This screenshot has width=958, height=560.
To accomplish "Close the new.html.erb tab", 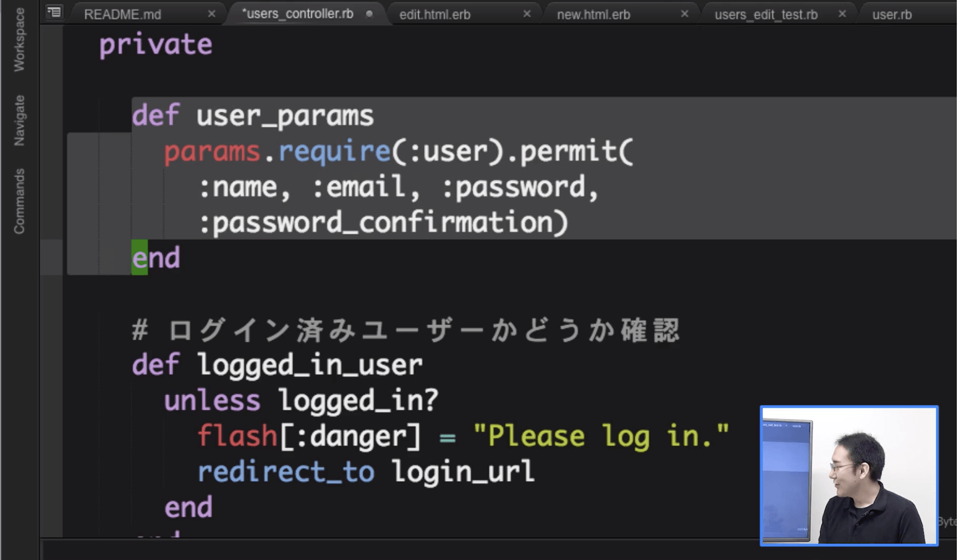I will [684, 13].
